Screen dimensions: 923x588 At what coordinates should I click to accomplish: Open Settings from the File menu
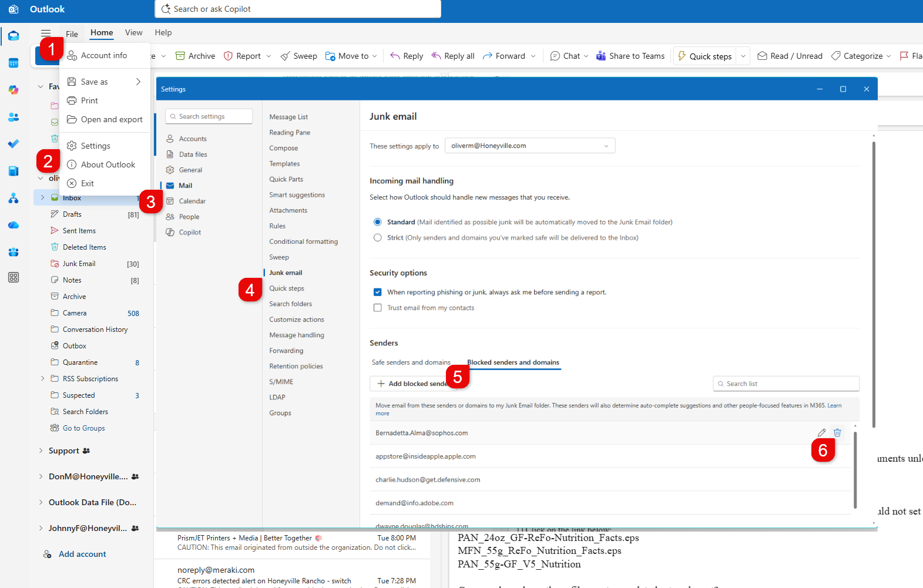tap(105, 146)
